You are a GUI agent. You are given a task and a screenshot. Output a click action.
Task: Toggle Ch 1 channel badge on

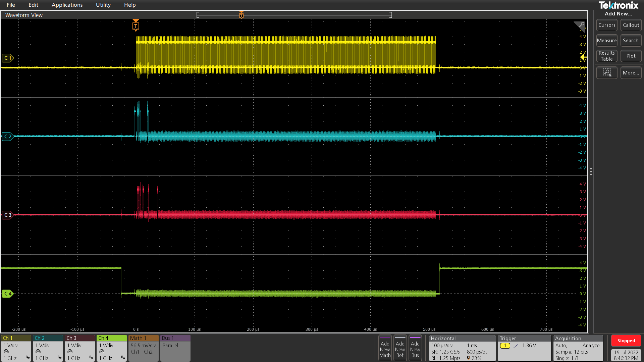pos(16,348)
